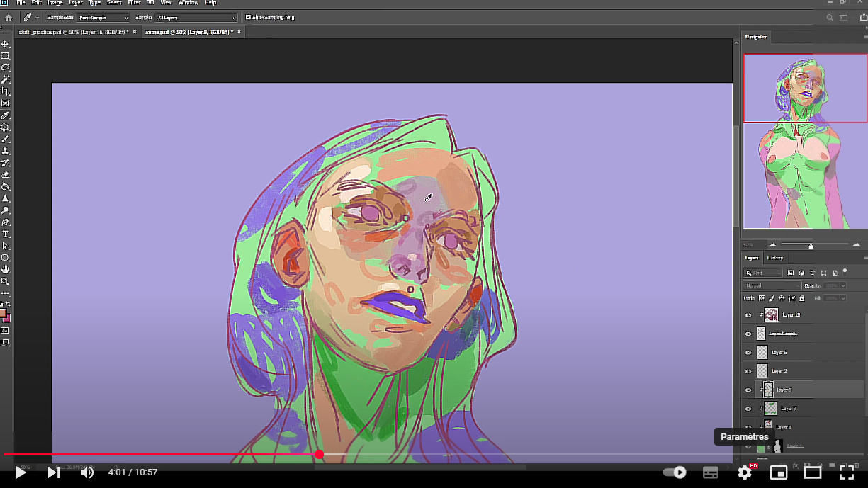
Task: Open the Sample All Layers dropdown
Action: tap(196, 17)
